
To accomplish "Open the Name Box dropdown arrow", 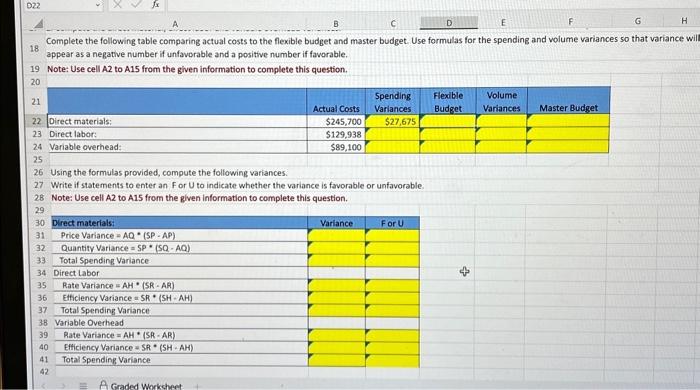I will point(98,5).
